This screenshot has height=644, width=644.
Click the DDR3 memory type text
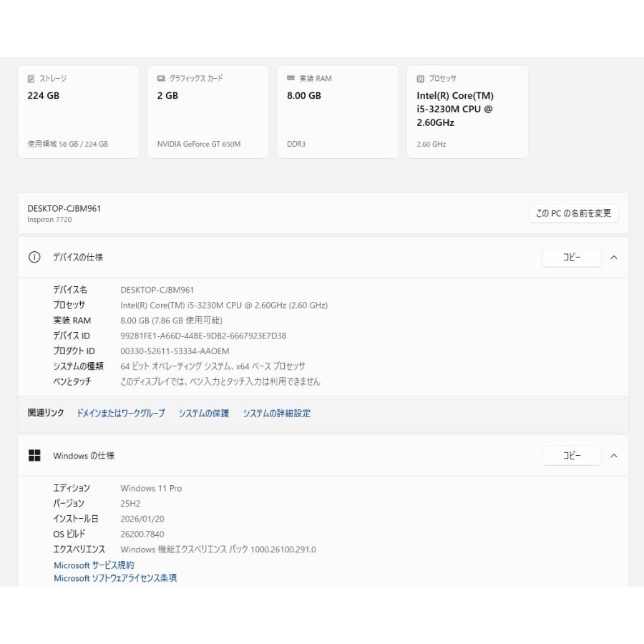296,144
